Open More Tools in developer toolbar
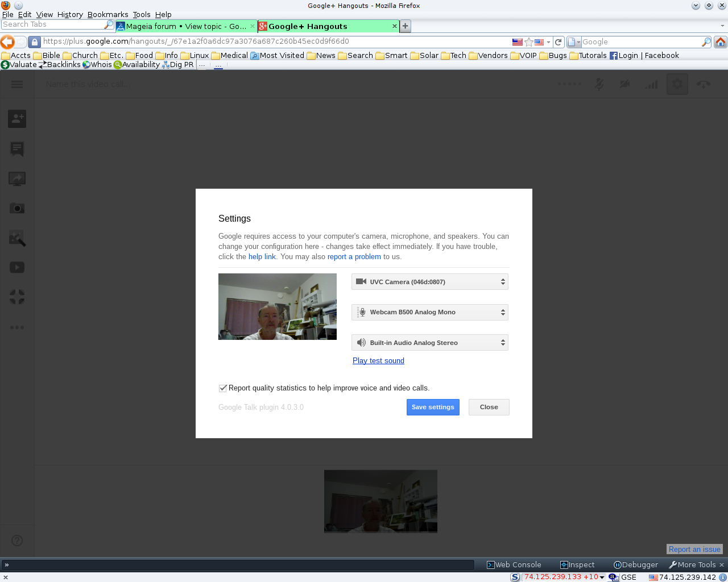Viewport: 728px width, 582px height. 692,564
